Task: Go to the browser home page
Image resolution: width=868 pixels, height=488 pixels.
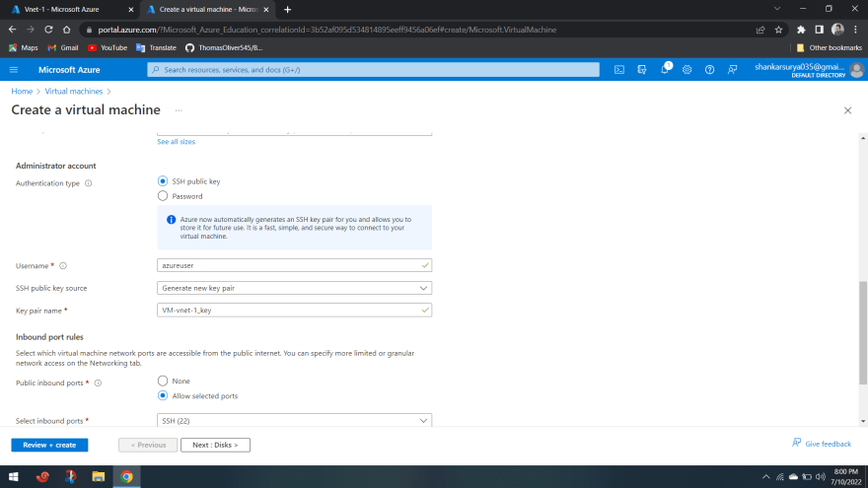Action: (x=66, y=30)
